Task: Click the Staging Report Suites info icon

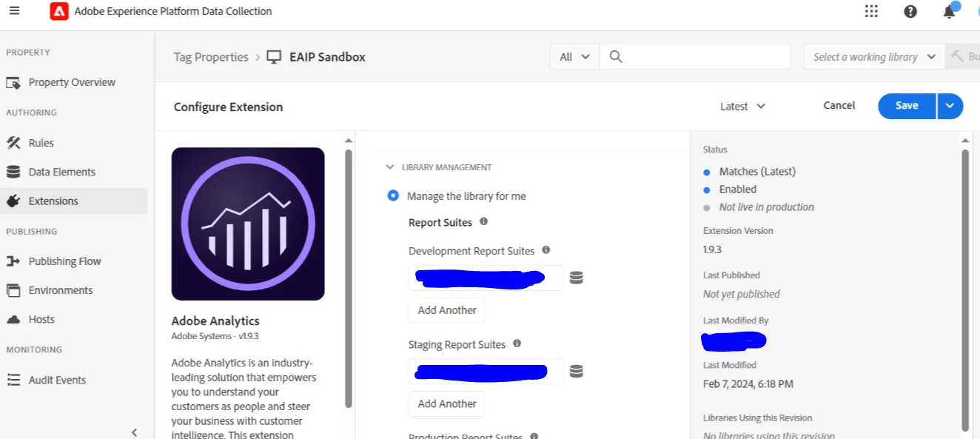Action: tap(517, 344)
